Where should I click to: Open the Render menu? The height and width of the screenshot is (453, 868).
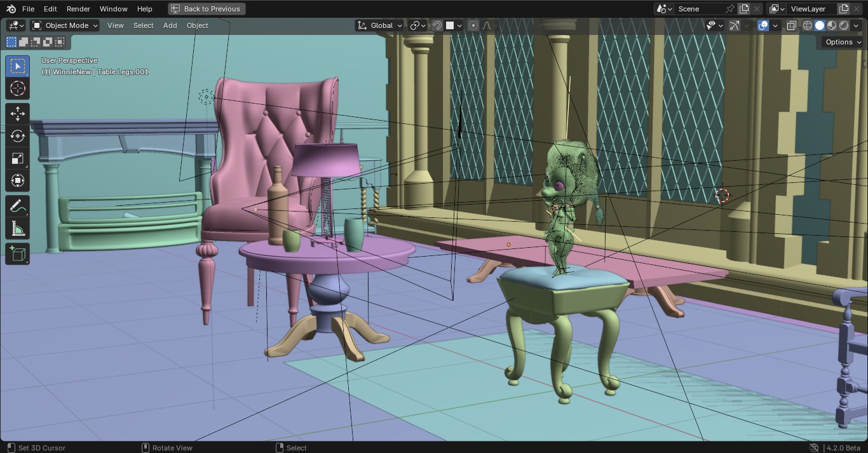click(x=78, y=9)
